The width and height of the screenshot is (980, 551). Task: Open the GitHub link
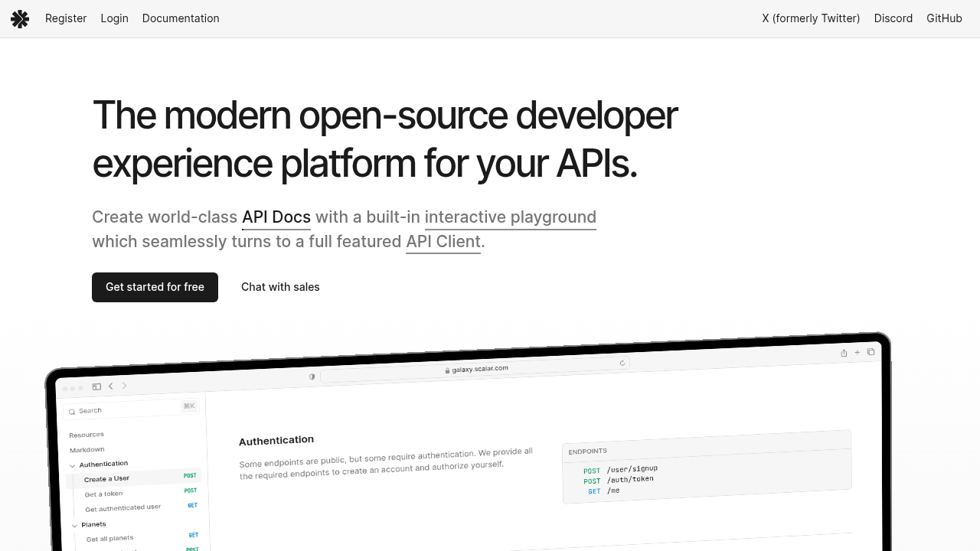point(944,18)
